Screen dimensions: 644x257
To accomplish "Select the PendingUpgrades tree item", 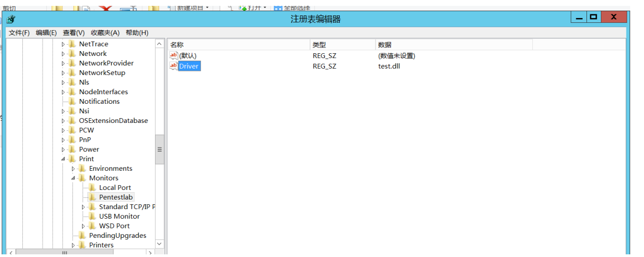I will point(117,235).
